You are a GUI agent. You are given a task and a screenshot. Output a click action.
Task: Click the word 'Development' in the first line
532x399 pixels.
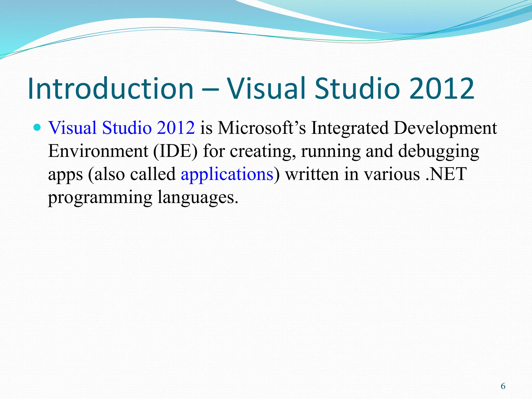point(445,128)
